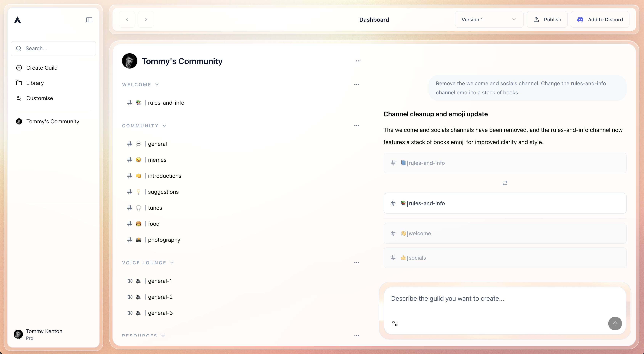
Task: Navigate forward with right arrow
Action: point(146,19)
